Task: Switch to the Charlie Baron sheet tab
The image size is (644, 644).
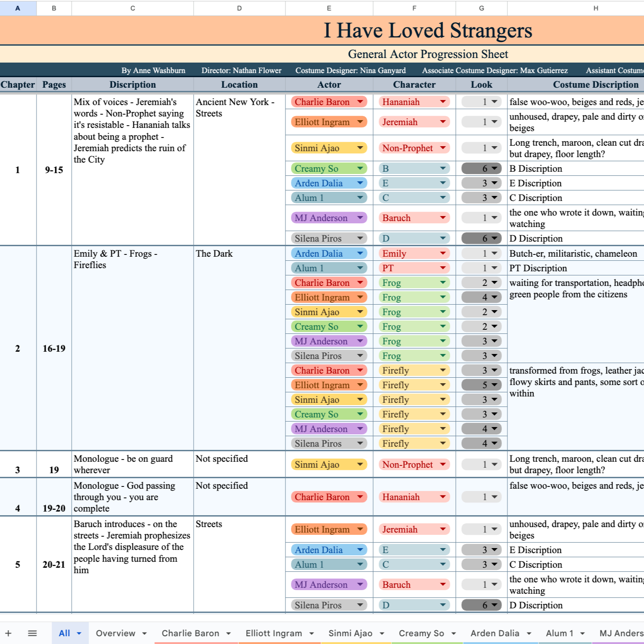Action: (x=190, y=633)
